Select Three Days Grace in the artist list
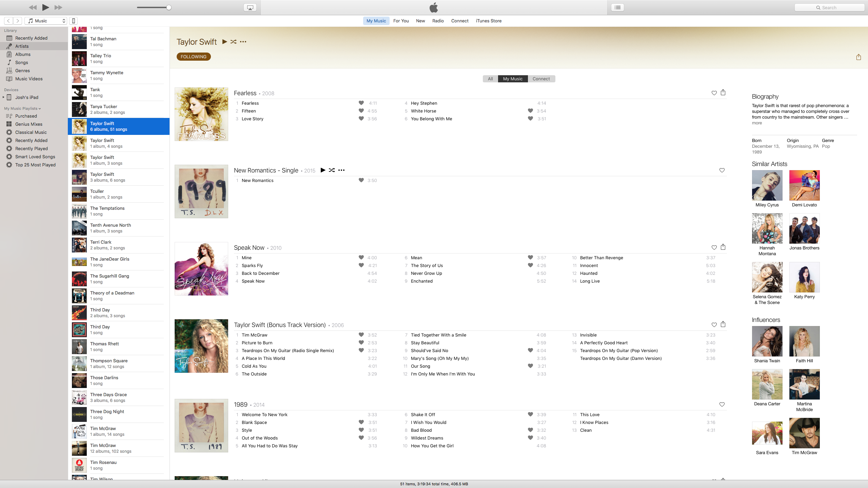 pos(119,397)
